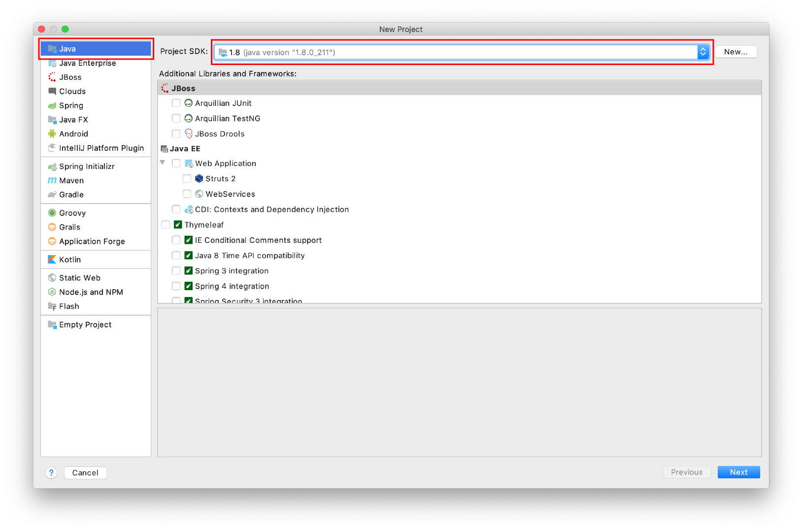Click the WebServices globe icon

click(199, 194)
